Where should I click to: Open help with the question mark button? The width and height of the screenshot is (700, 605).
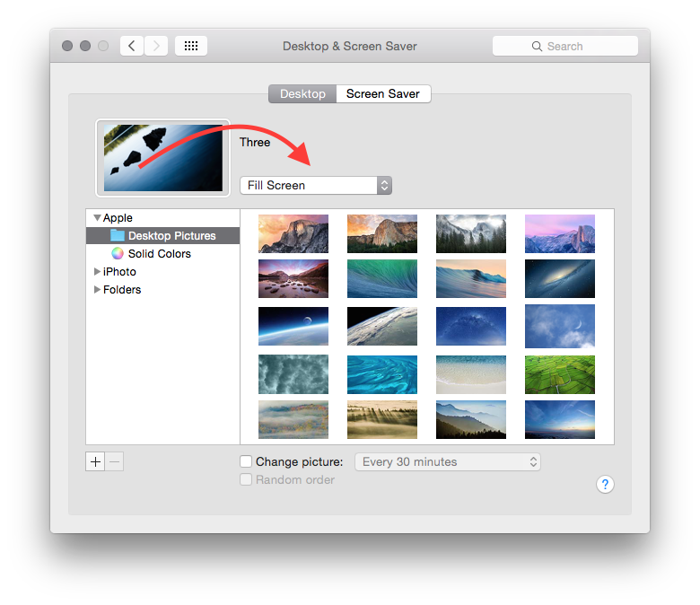[605, 484]
